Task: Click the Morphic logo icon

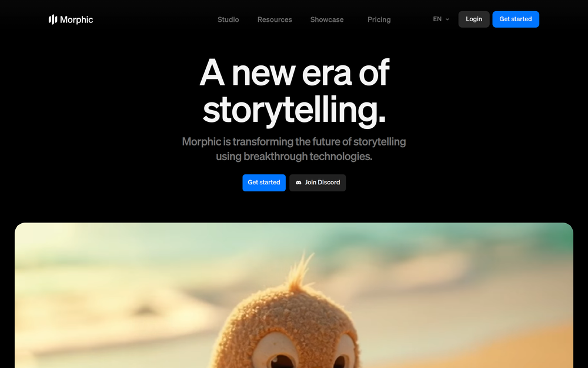Action: (x=53, y=19)
